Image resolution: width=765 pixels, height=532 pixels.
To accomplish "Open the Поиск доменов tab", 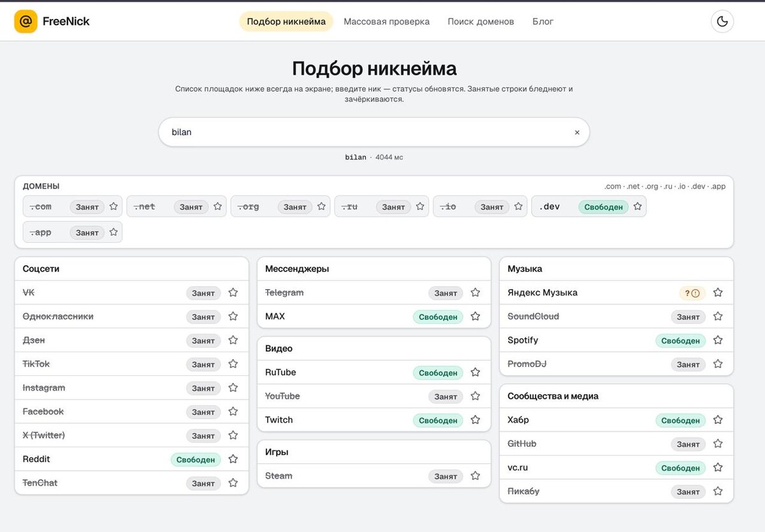I will pos(481,21).
